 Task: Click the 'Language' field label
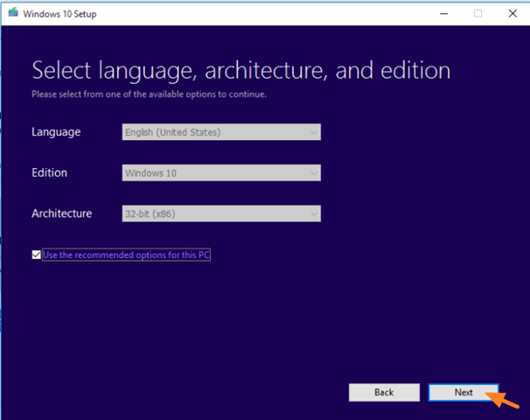[56, 132]
